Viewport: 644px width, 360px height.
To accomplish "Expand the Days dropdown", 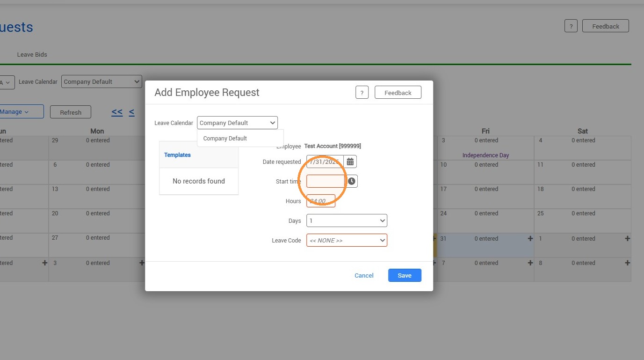I will coord(347,220).
